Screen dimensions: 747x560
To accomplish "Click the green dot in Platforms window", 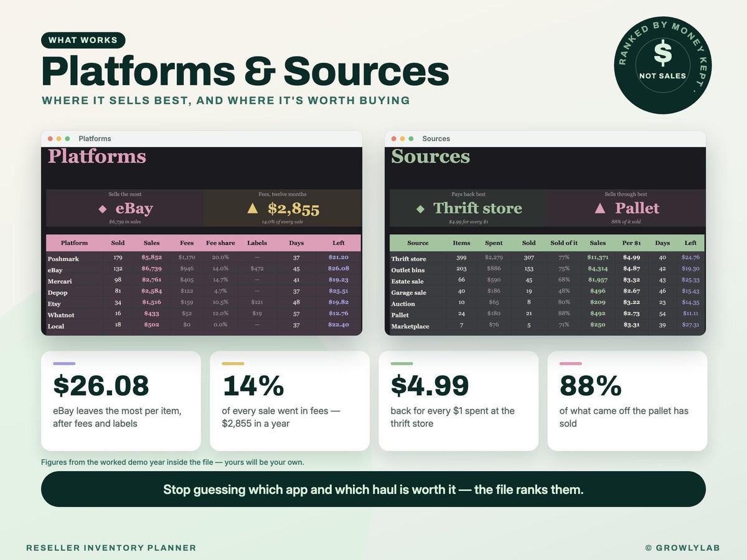I will (67, 139).
